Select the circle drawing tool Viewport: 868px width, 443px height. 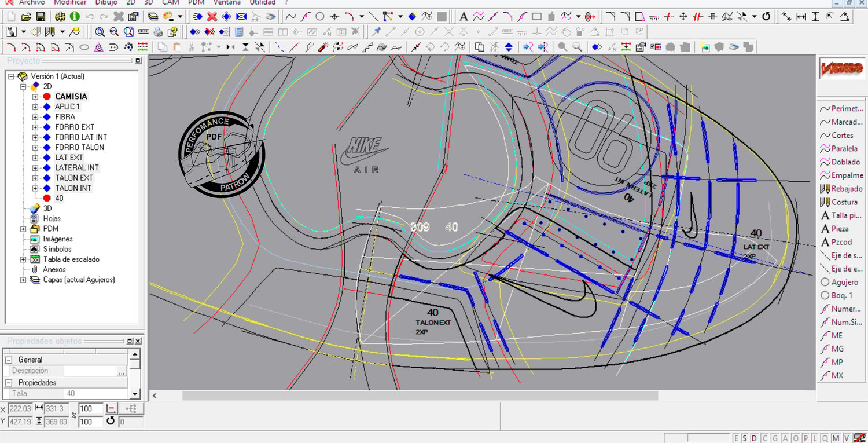(319, 16)
